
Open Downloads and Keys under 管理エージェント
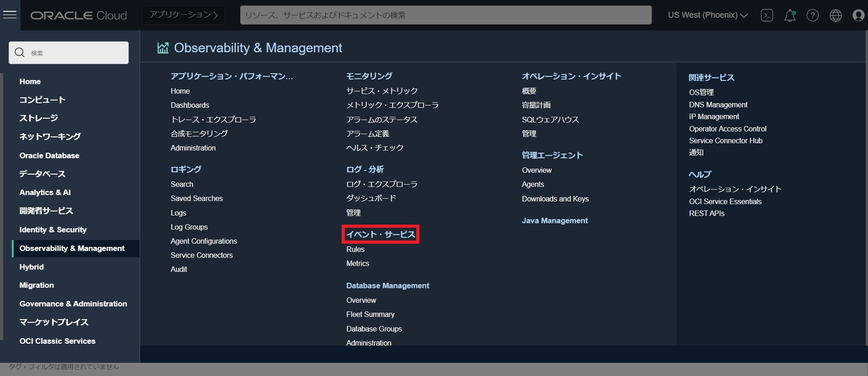[555, 199]
